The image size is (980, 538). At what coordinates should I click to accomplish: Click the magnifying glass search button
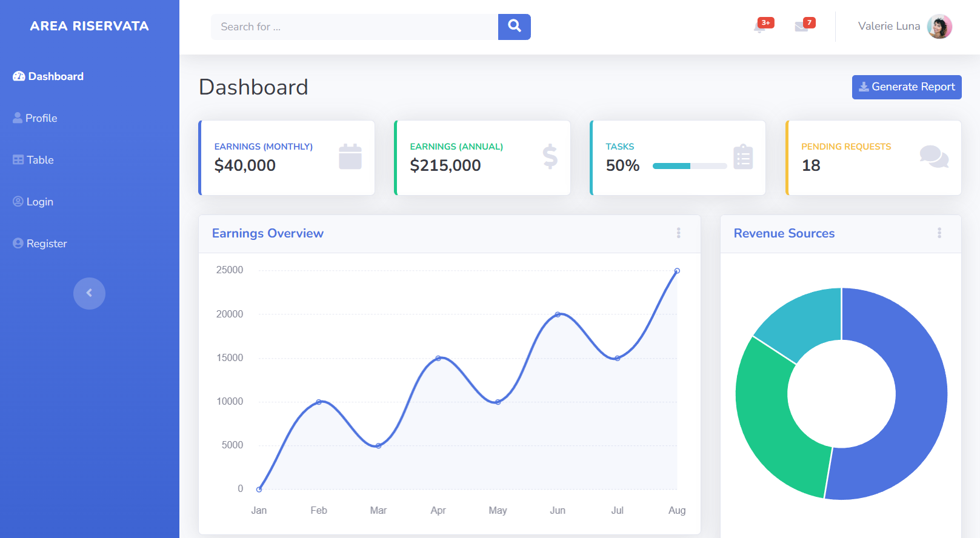(x=514, y=27)
